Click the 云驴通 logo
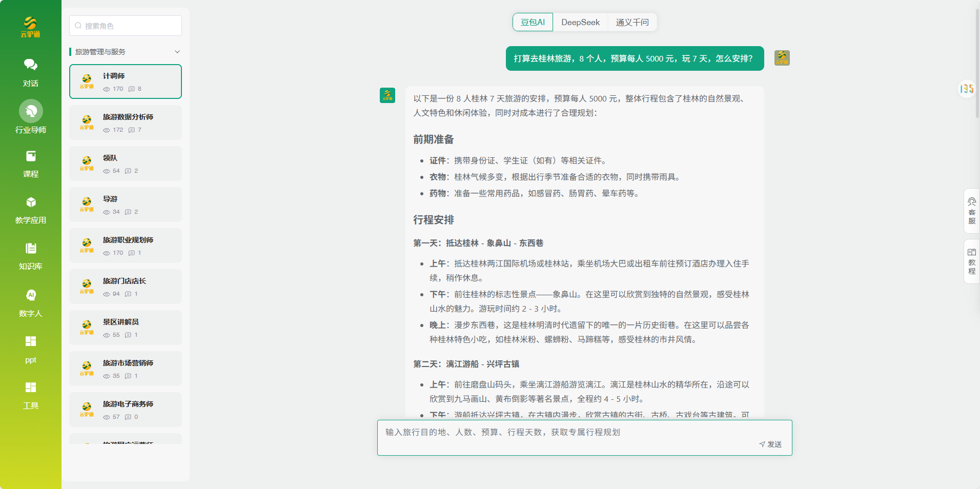Image resolution: width=980 pixels, height=489 pixels. (30, 25)
